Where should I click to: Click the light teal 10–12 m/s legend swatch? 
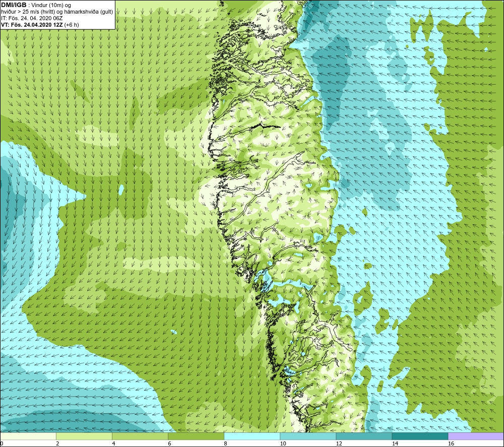[x=308, y=436]
